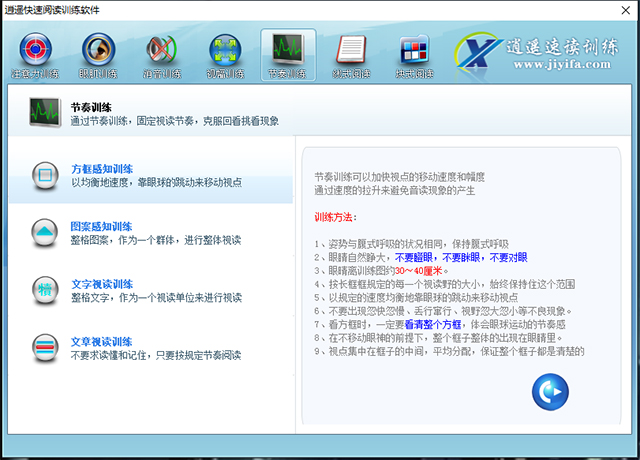Click instruction line 8 about 不移动眼神
Viewport: 640px width, 460px height.
(x=438, y=338)
